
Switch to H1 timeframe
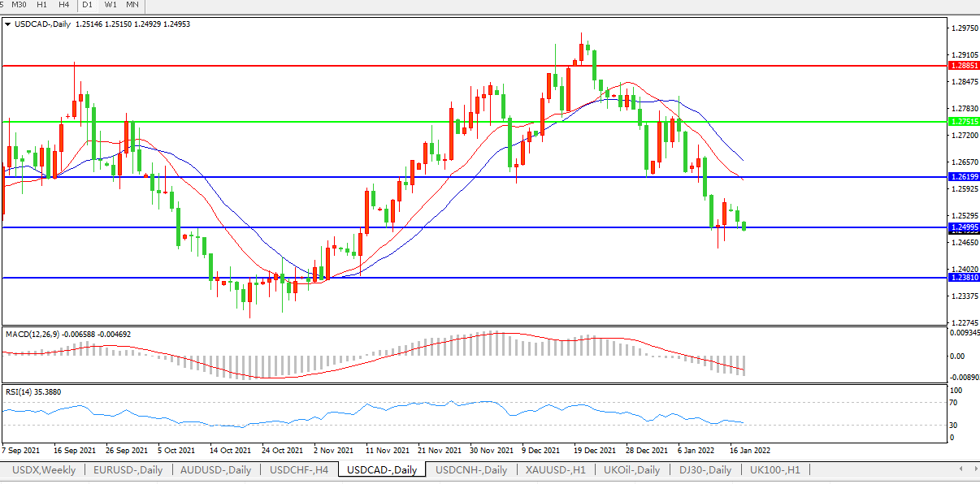click(42, 5)
